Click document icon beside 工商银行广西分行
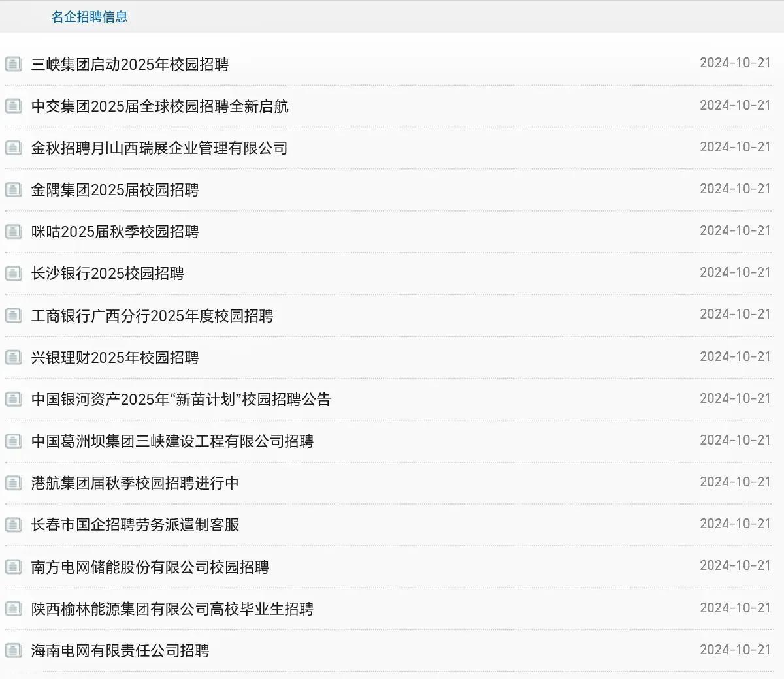 [x=14, y=315]
